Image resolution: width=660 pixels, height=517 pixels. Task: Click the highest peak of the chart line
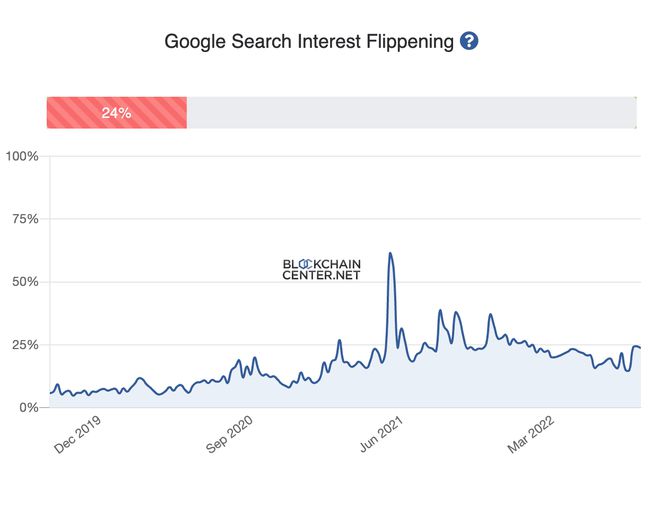click(390, 253)
